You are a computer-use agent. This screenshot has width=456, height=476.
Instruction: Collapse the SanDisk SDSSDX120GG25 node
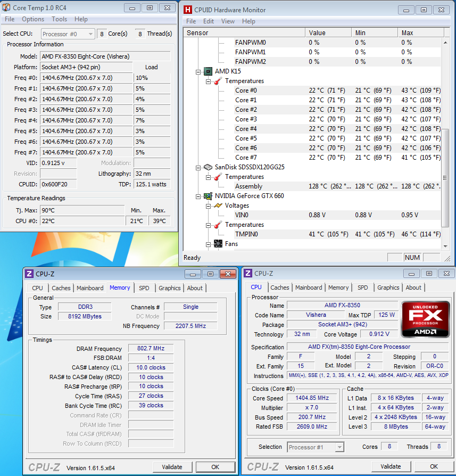tap(198, 168)
